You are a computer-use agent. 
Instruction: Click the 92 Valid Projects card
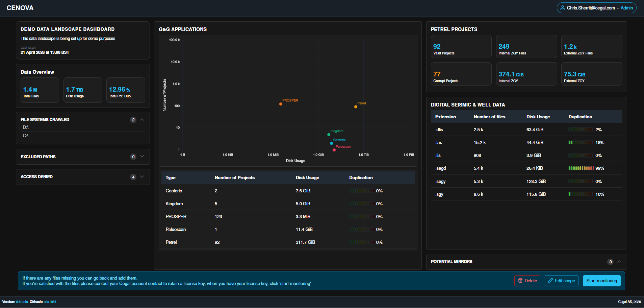461,47
